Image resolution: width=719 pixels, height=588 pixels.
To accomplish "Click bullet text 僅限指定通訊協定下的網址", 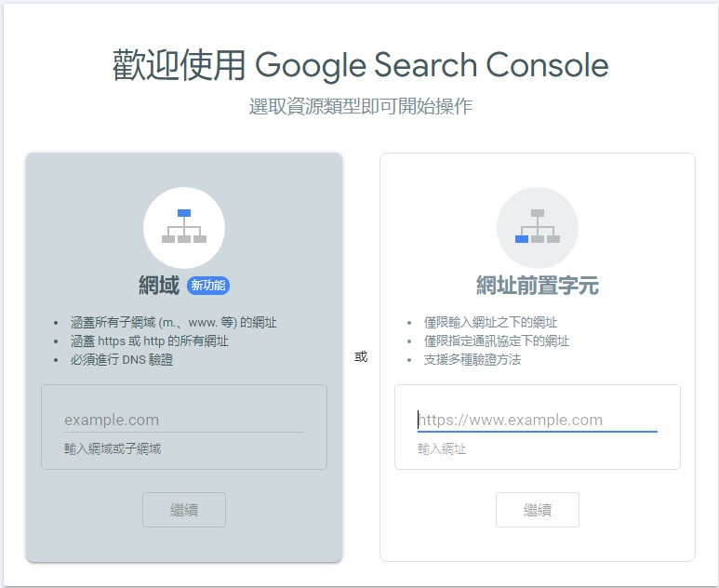I will (496, 341).
